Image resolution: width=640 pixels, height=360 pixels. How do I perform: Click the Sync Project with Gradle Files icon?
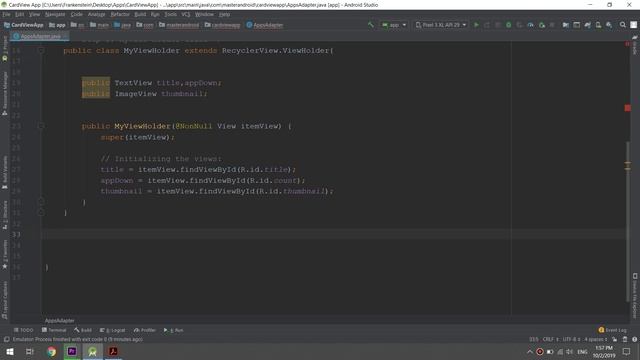pyautogui.click(x=587, y=25)
